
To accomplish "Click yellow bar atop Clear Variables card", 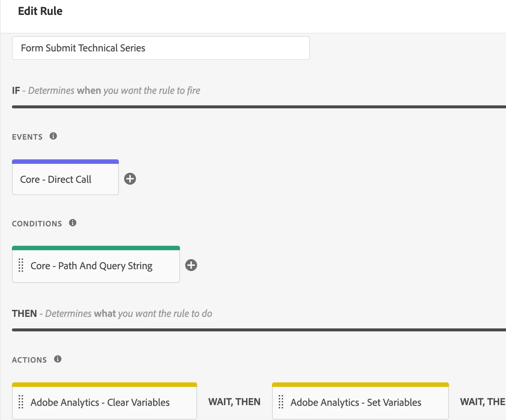I will pyautogui.click(x=104, y=385).
